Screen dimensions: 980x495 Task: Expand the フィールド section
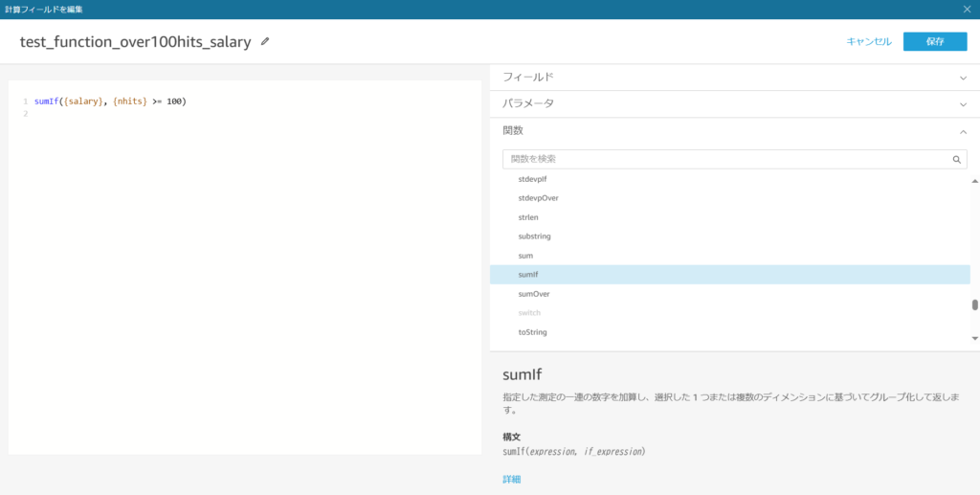734,77
